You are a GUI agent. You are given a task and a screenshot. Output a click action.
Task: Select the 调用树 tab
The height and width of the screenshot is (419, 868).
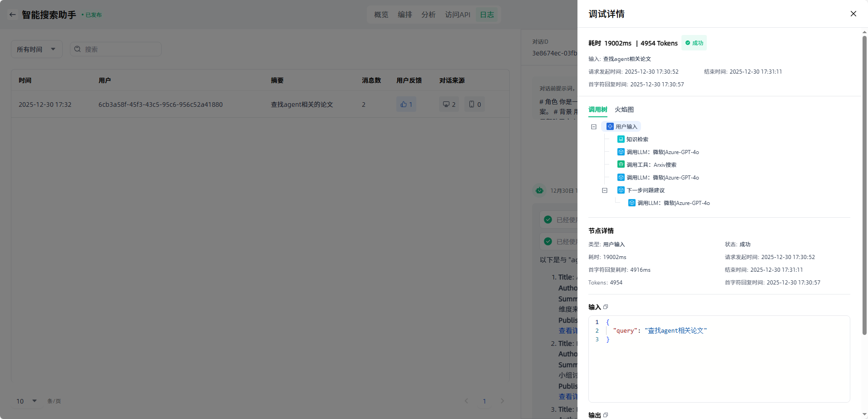597,110
